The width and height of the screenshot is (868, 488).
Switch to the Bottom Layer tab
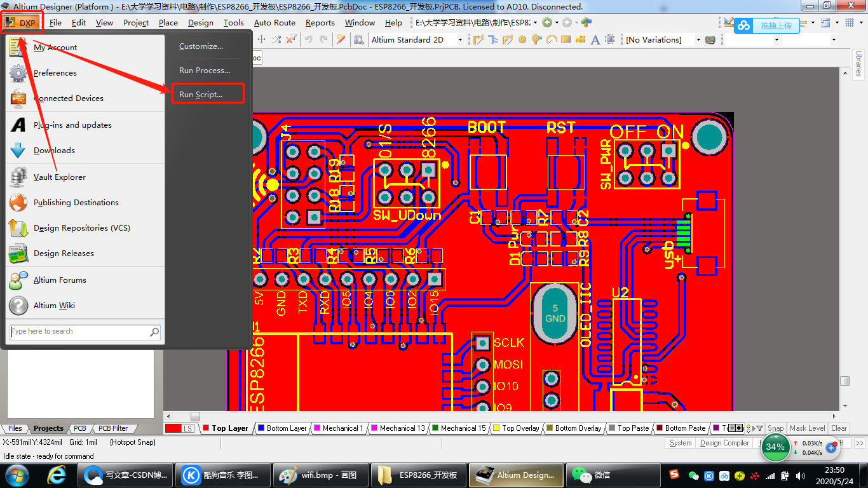coord(282,428)
